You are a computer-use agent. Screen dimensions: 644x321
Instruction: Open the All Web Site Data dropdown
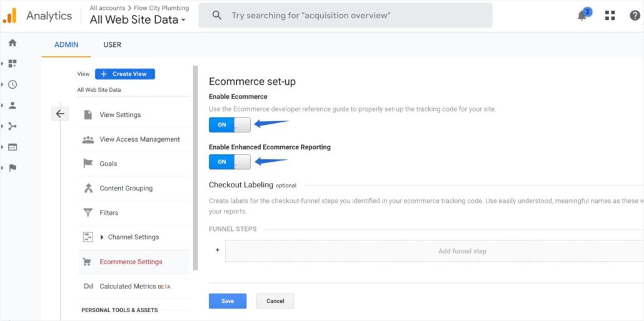[x=138, y=20]
